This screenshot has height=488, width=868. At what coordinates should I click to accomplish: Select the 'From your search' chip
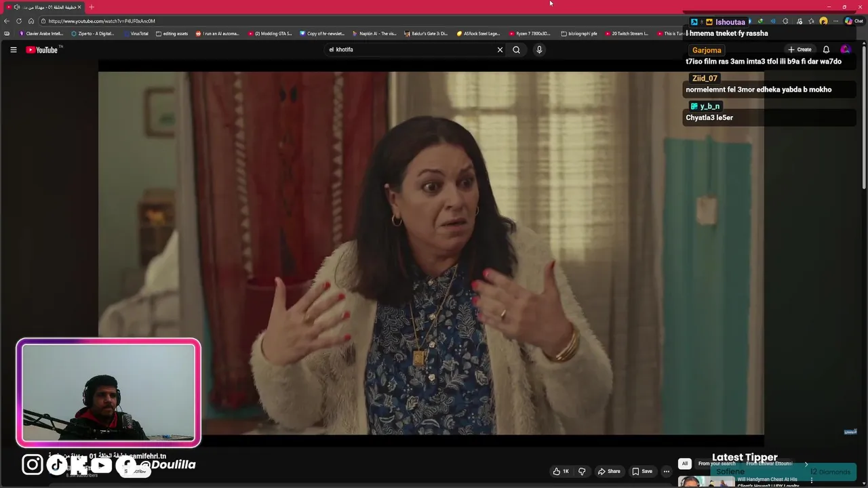(x=717, y=464)
